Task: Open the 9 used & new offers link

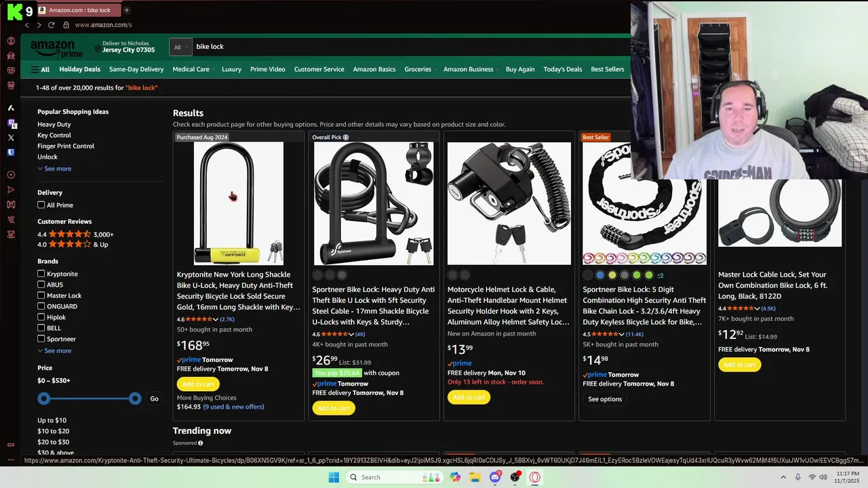Action: click(233, 407)
